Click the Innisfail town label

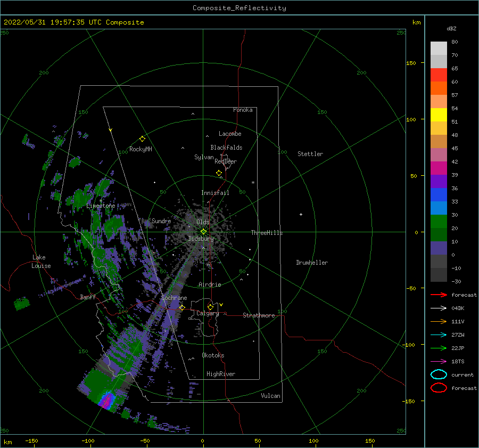(215, 193)
